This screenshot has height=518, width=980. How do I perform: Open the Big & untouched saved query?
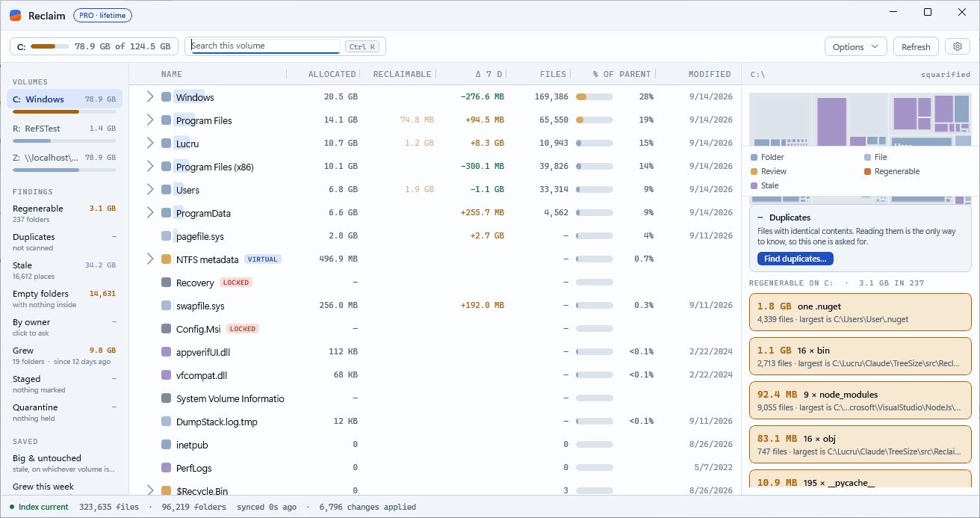(x=64, y=463)
